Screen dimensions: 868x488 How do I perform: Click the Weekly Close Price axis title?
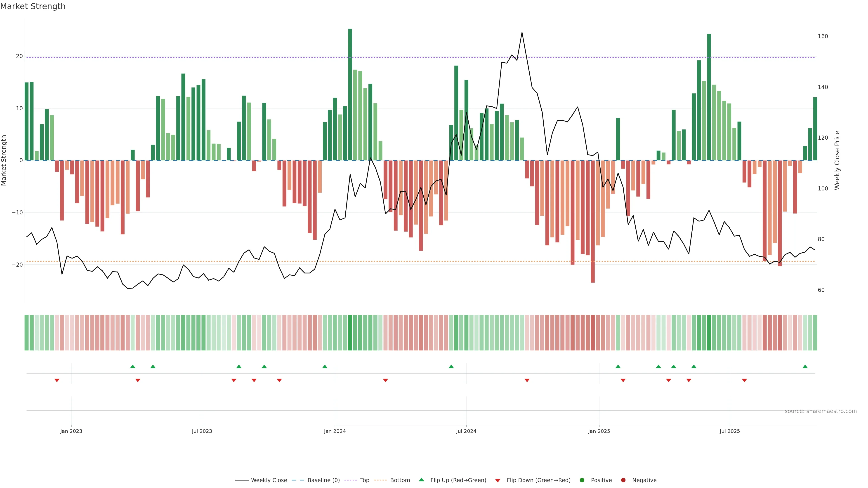[837, 160]
